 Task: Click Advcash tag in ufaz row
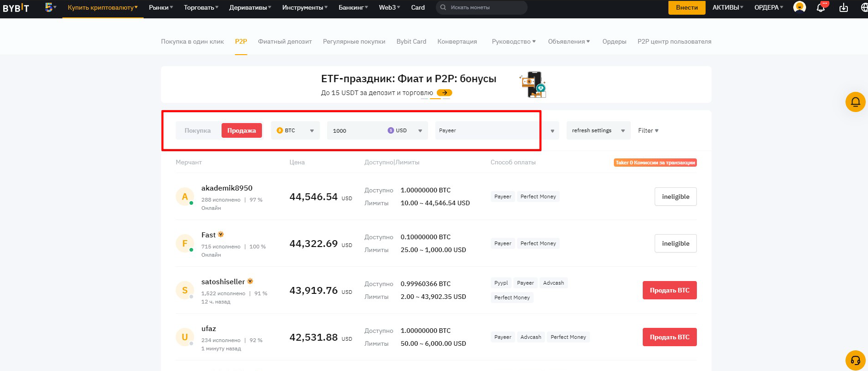(x=531, y=337)
